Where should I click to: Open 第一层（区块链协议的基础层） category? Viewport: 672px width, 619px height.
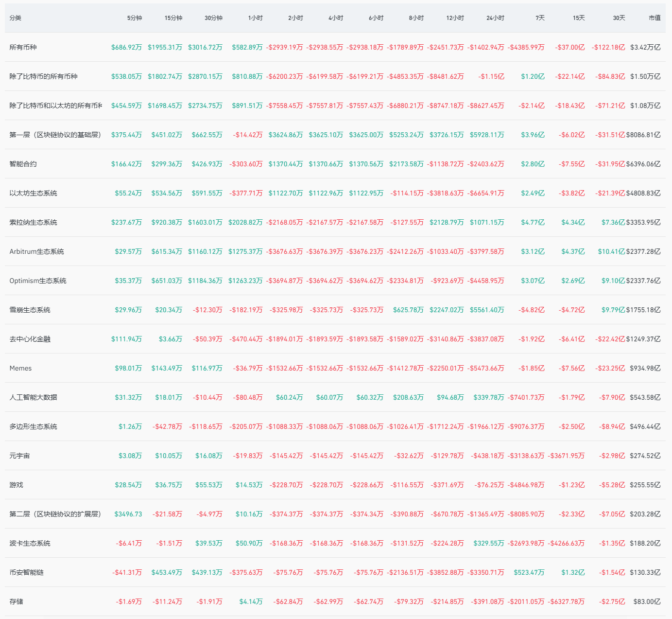(x=55, y=135)
